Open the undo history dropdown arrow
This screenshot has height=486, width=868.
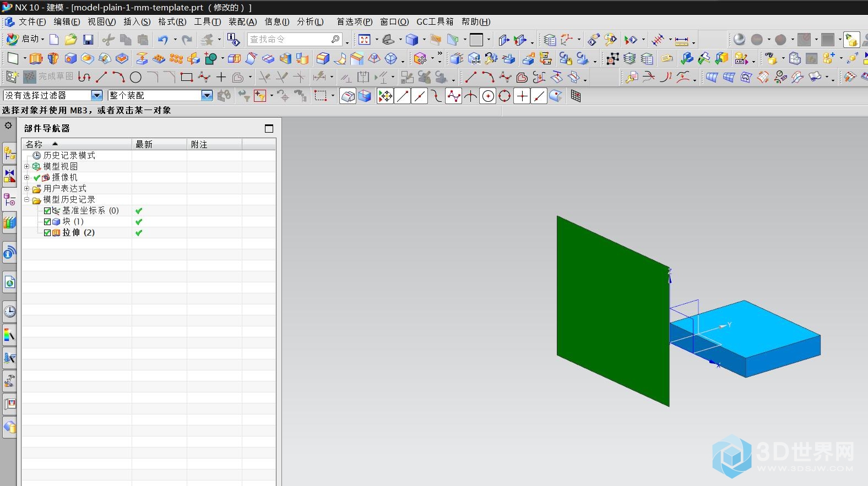(x=175, y=40)
